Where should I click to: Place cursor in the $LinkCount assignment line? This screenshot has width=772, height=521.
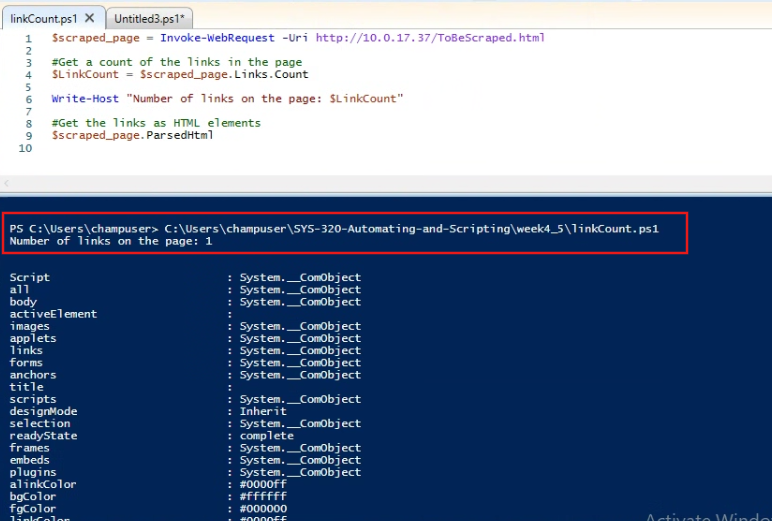click(180, 75)
